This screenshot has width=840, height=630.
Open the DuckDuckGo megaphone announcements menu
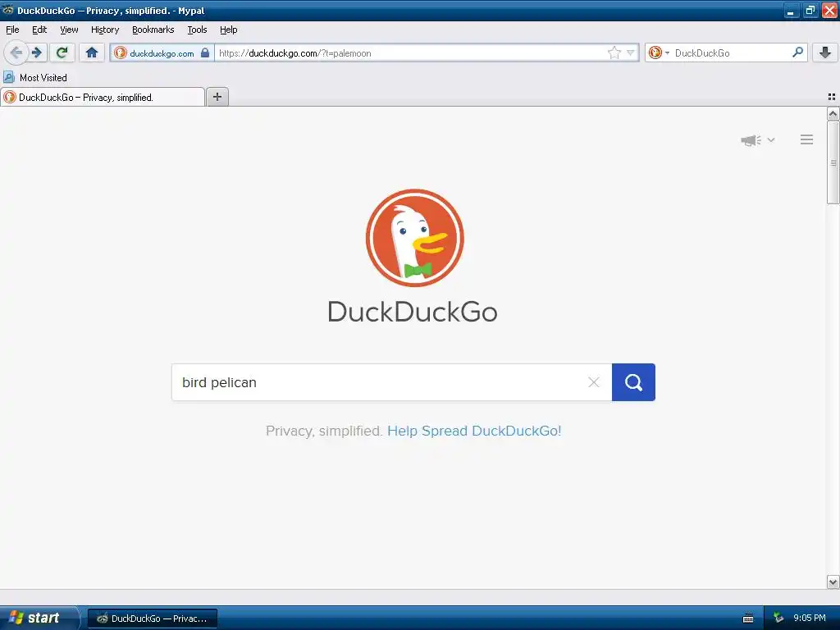(757, 140)
